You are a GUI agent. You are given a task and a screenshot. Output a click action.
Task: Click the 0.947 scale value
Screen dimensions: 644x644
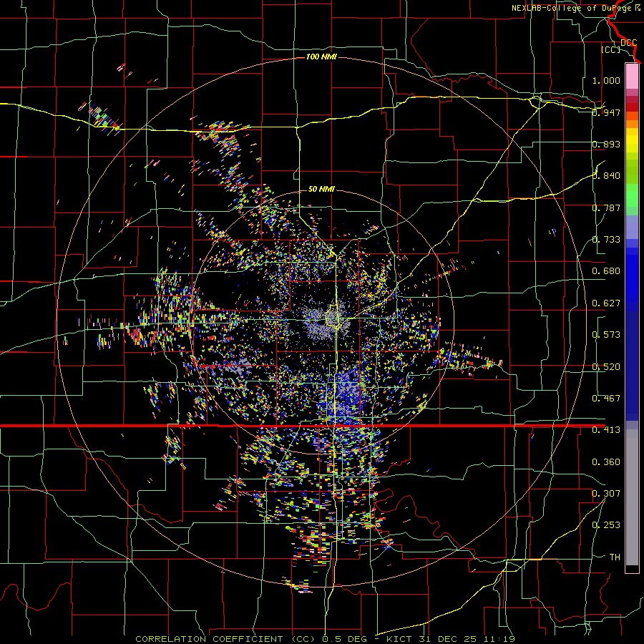tap(606, 112)
